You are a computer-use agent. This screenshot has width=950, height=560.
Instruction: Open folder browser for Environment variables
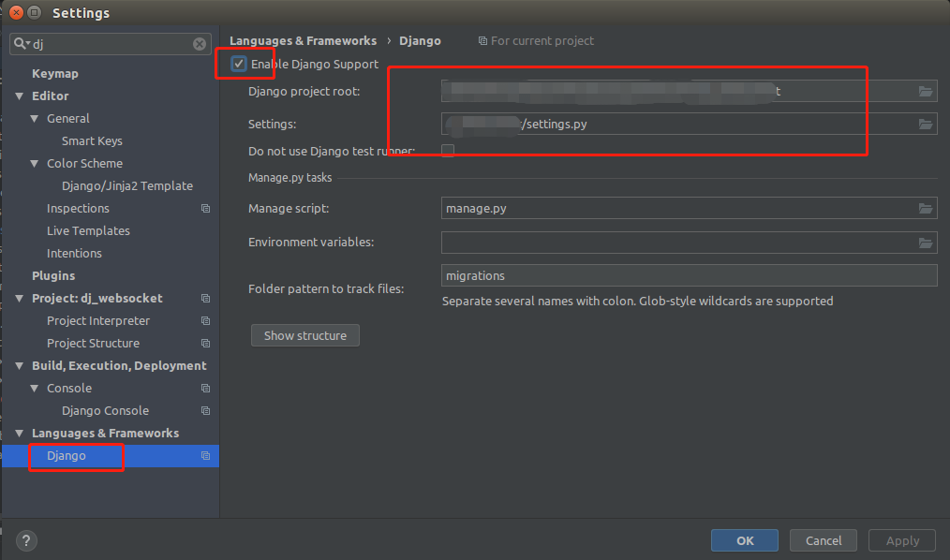[925, 243]
